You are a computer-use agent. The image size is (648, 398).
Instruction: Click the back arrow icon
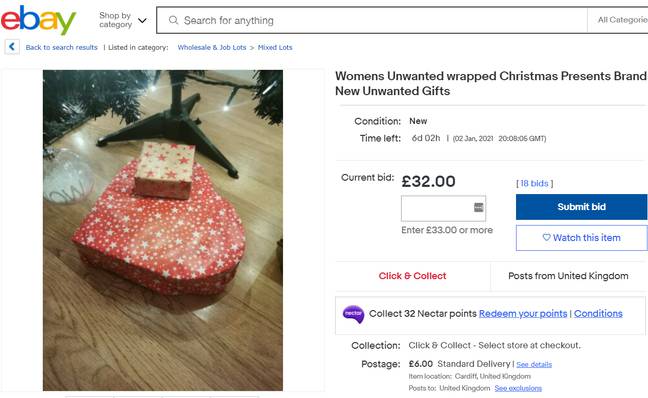click(x=12, y=47)
